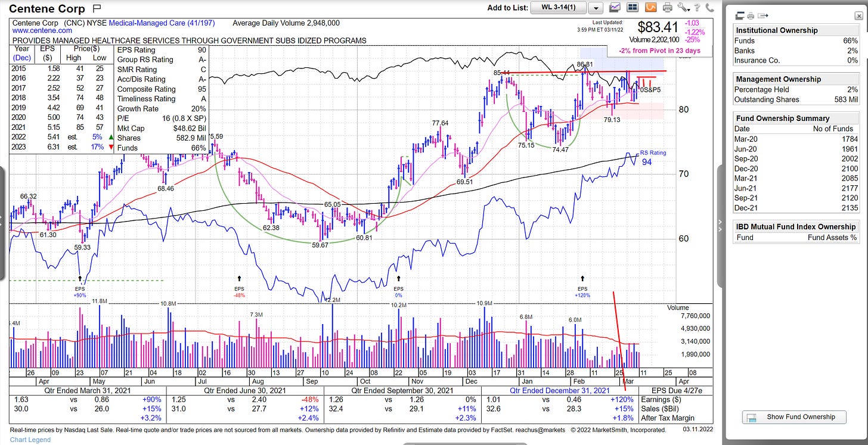This screenshot has width=868, height=445.
Task: Click the 59.67 price low label
Action: pyautogui.click(x=320, y=245)
